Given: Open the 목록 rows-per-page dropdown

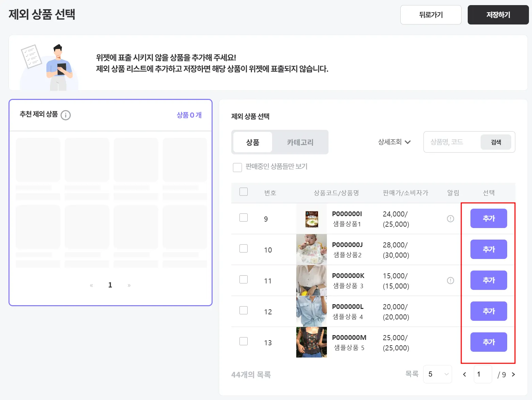Looking at the screenshot, I should pos(437,374).
